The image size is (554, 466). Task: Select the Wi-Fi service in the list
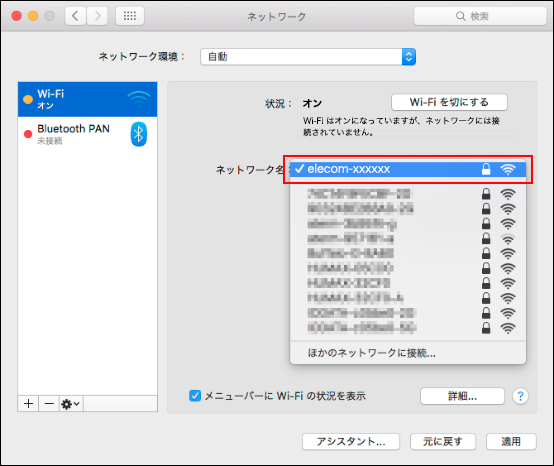point(87,99)
